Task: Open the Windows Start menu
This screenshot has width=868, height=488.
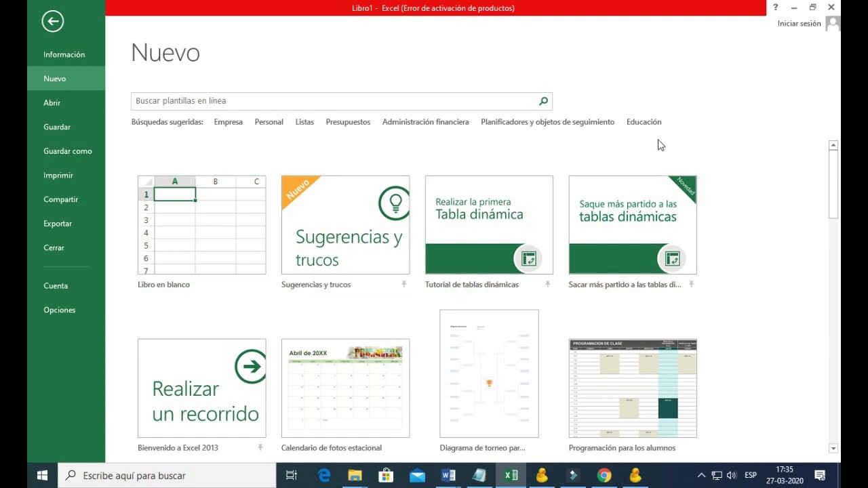Action: pyautogui.click(x=42, y=475)
